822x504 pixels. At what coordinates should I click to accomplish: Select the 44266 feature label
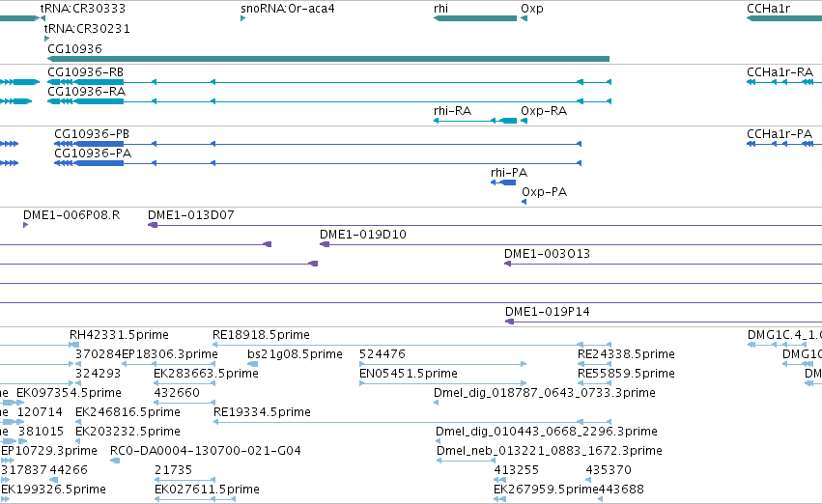point(69,470)
